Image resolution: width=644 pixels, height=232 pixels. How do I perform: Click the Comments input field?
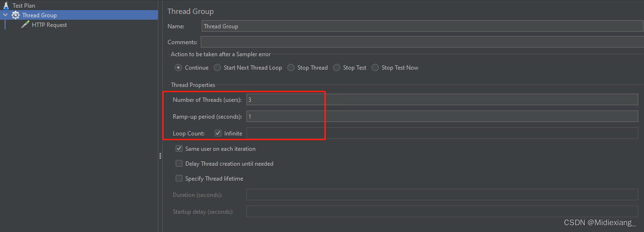click(422, 42)
